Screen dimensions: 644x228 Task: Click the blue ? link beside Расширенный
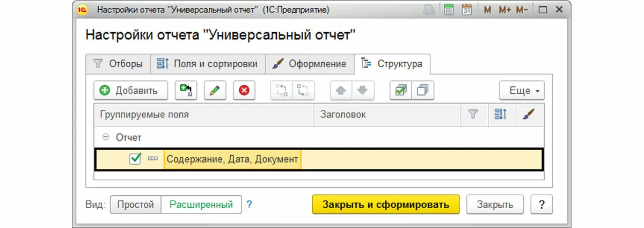[249, 204]
